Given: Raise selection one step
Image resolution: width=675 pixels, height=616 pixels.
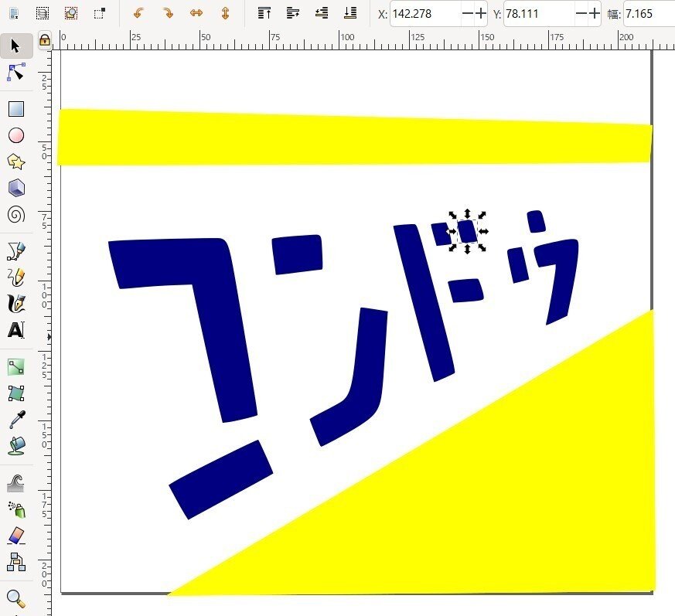Looking at the screenshot, I should (293, 13).
